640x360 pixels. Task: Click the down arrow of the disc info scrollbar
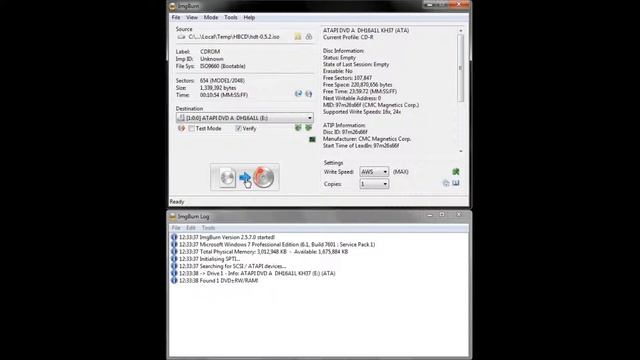tap(461, 151)
